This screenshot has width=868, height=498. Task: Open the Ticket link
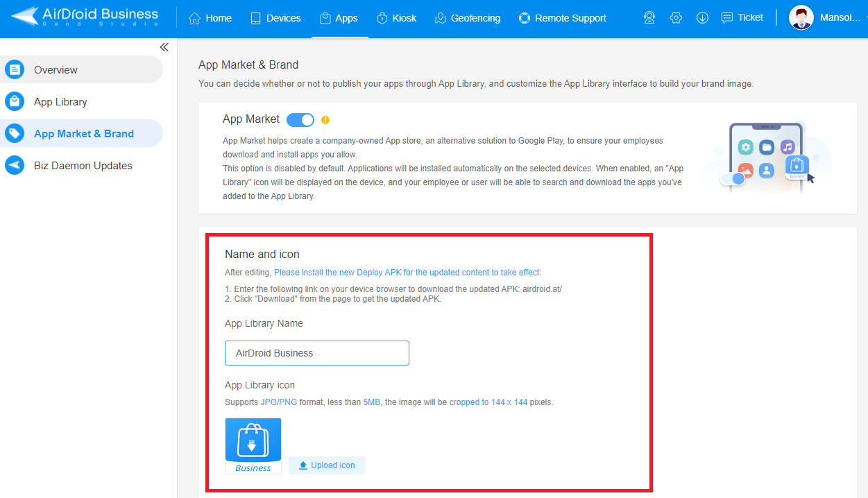tap(742, 18)
